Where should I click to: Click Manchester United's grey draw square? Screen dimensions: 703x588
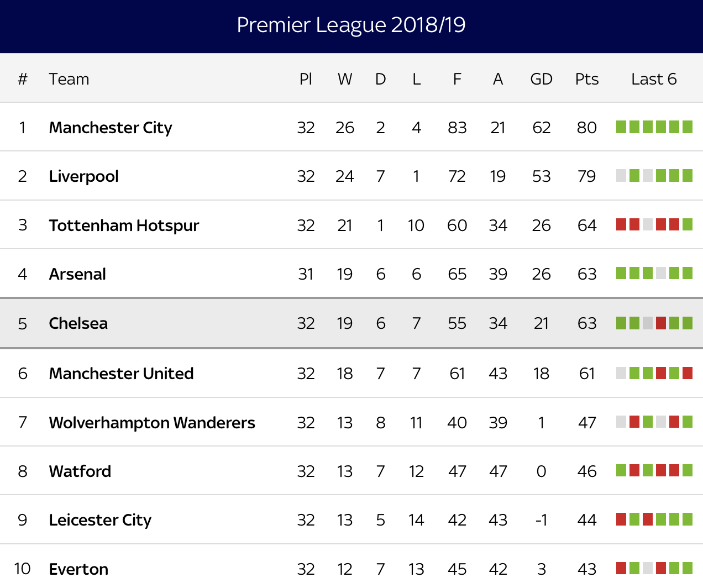tap(621, 373)
